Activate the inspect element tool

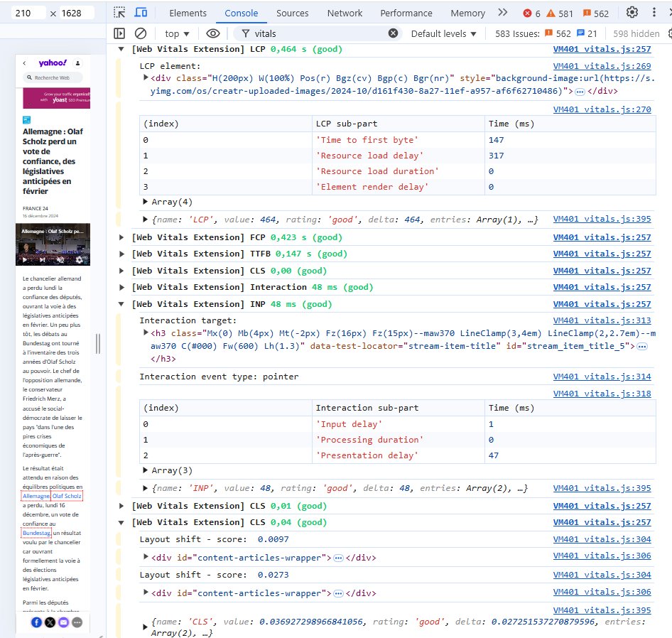[120, 12]
